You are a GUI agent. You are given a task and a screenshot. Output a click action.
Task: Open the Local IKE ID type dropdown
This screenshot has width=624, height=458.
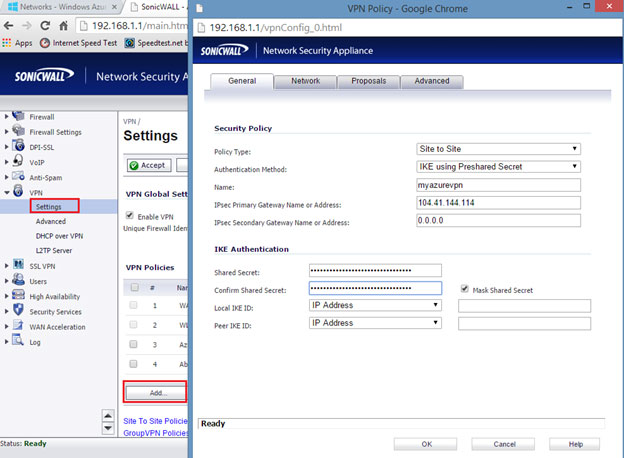coord(375,305)
